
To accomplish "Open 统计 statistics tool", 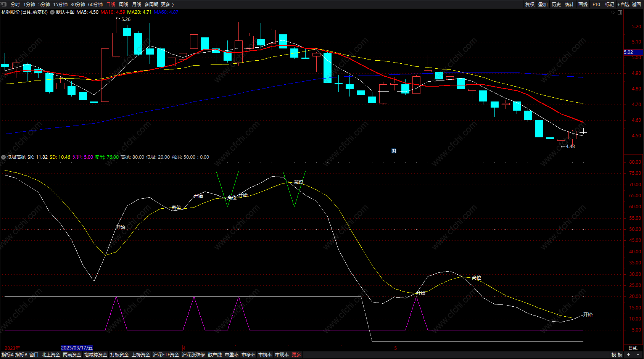I will click(x=570, y=4).
